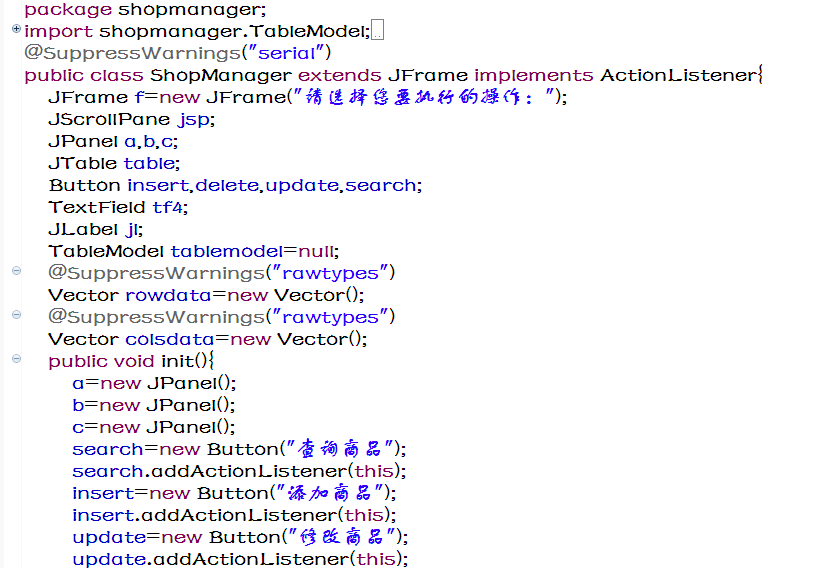The width and height of the screenshot is (814, 568).
Task: Collapse the init() method fold
Action: 16,359
